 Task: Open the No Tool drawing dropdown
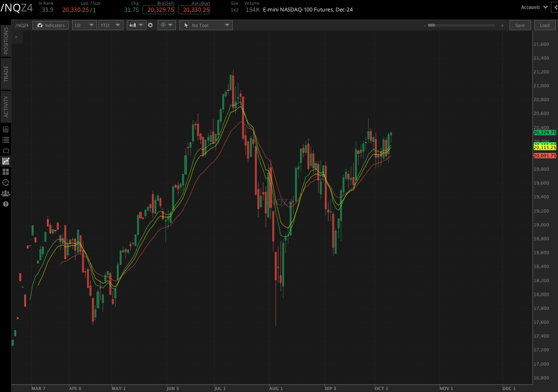coord(205,25)
